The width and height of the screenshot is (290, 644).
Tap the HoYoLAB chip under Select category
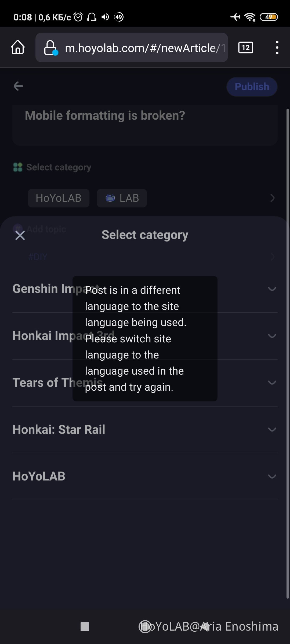(59, 198)
